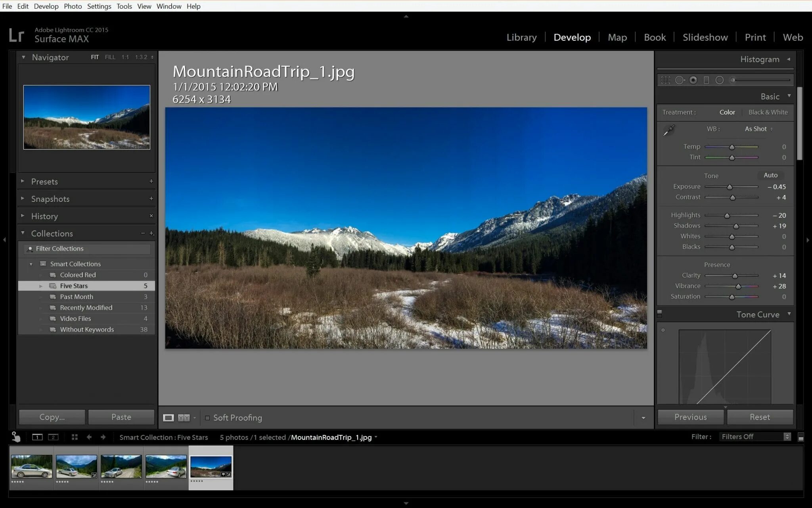Enable touch mode hand icon
The width and height of the screenshot is (812, 508).
coord(15,437)
